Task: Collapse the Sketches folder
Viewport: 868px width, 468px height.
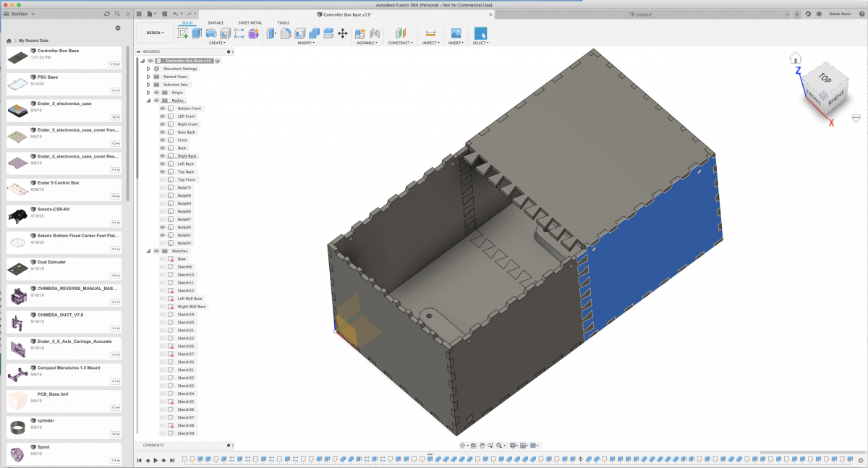Action: click(x=148, y=251)
